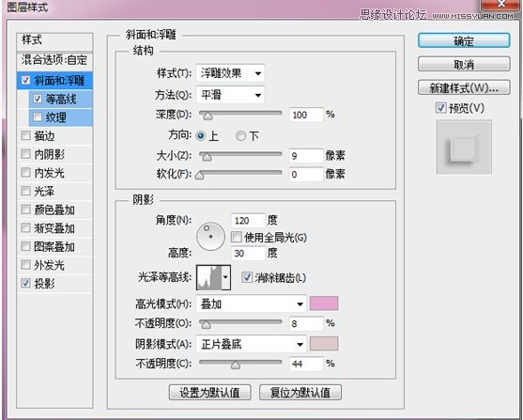Click the 确定 button
Viewport: 523px width, 420px height.
pos(464,41)
